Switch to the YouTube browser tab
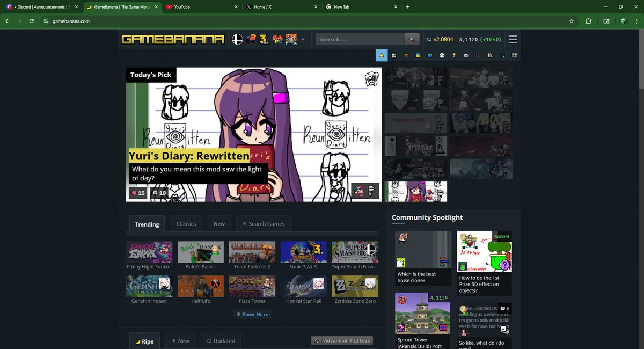The width and height of the screenshot is (644, 349). point(201,7)
